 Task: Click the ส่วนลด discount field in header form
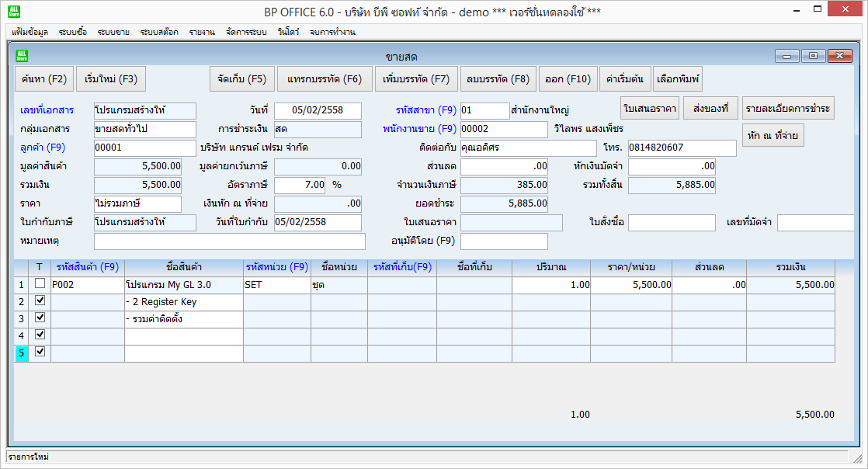505,166
